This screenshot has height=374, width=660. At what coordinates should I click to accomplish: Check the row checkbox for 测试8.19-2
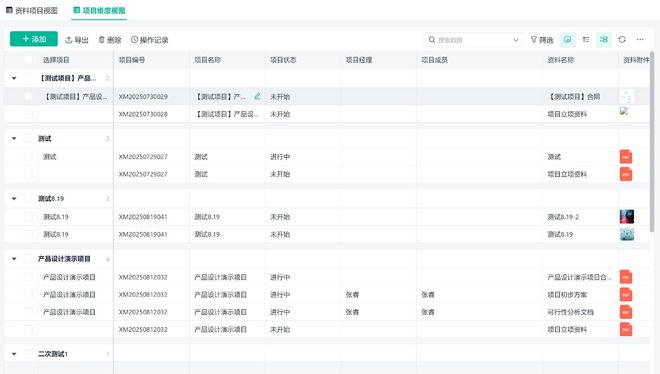click(x=28, y=217)
